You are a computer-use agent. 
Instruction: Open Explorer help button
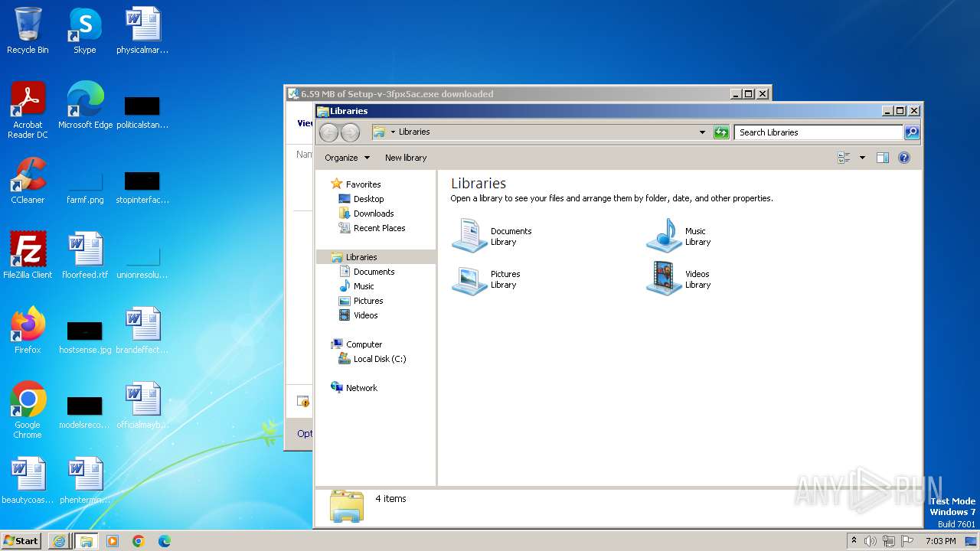click(903, 158)
